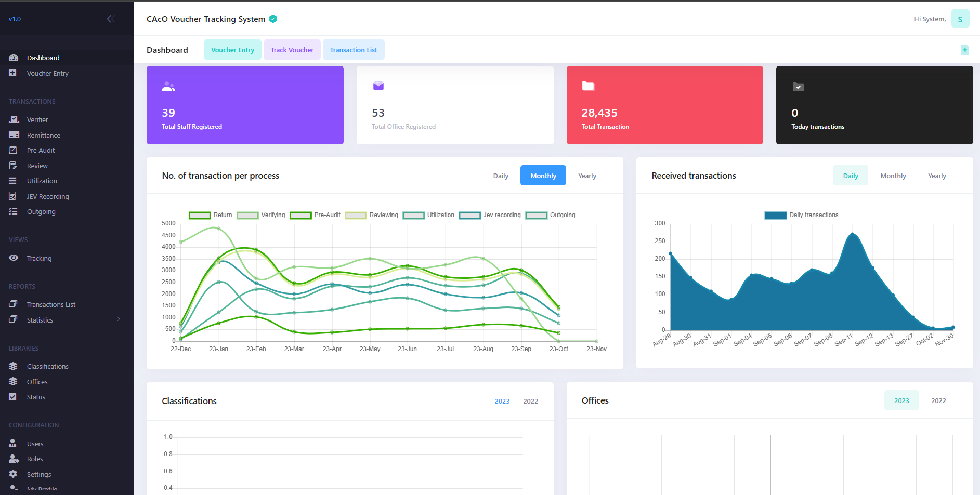980x495 pixels.
Task: Click the Outgoing legend color swatch
Action: 536,215
